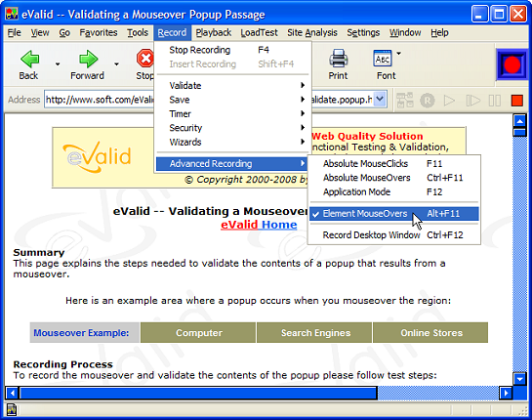Click the round R record icon

pyautogui.click(x=428, y=101)
